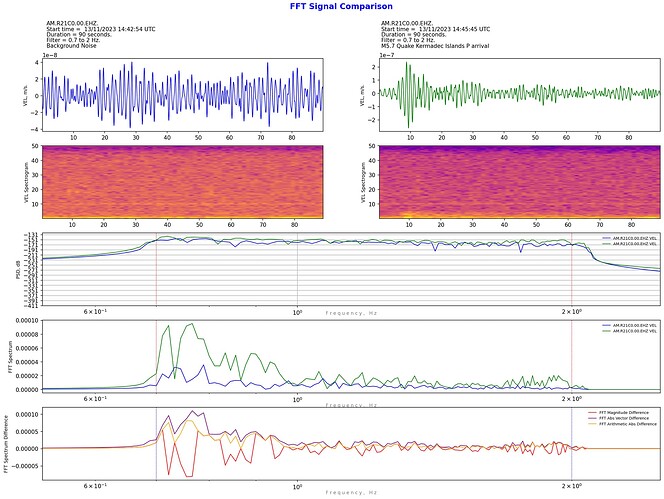Click blue legend entry in FFT Spectrum plot

point(630,325)
